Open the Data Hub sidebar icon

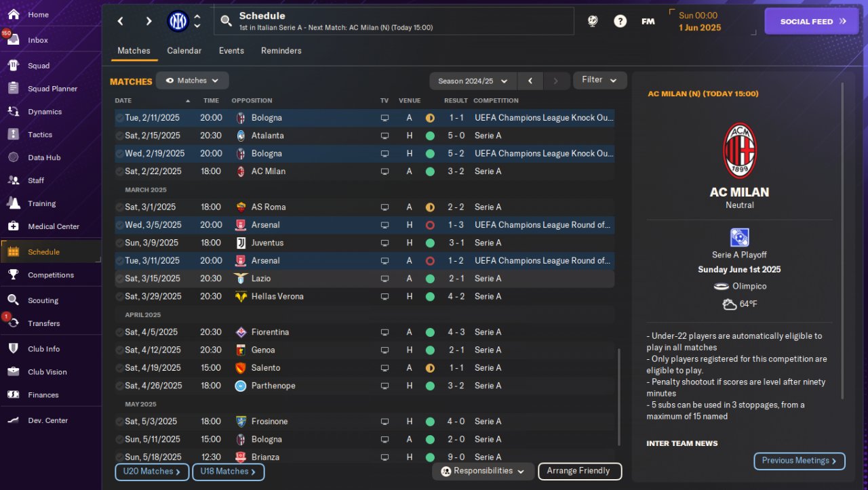pos(13,157)
